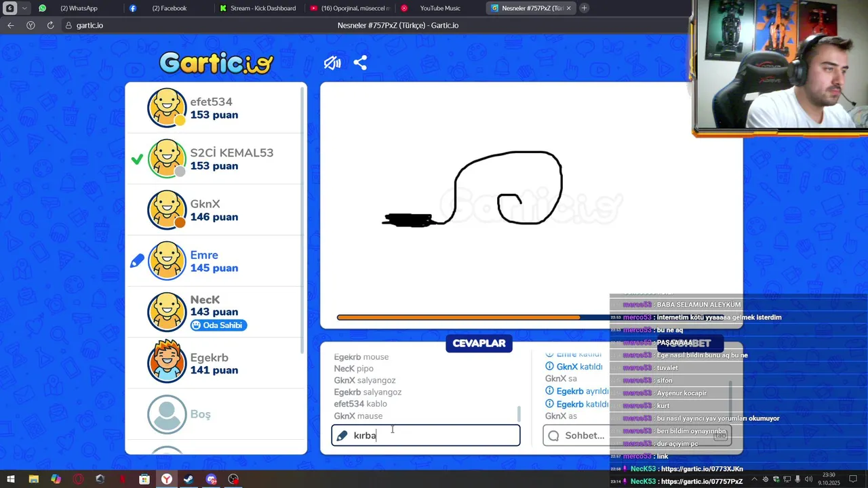Click Egekrb's orange-haired avatar
This screenshot has width=868, height=488.
[167, 363]
